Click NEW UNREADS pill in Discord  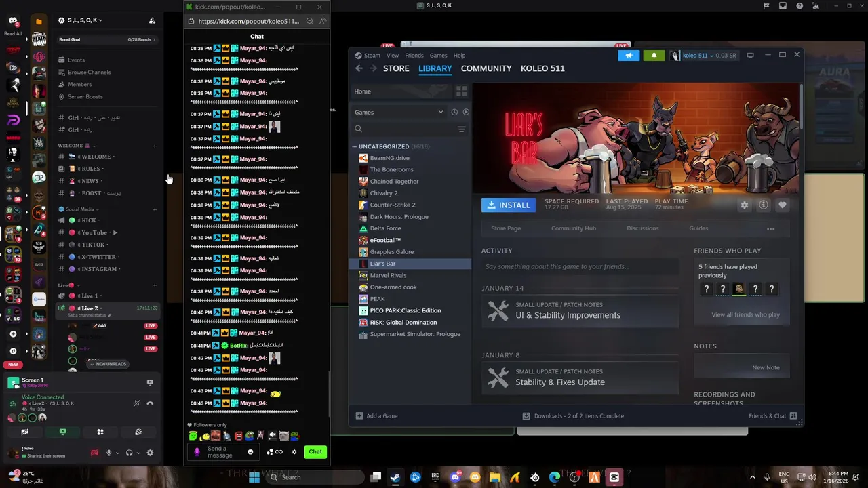(x=107, y=364)
